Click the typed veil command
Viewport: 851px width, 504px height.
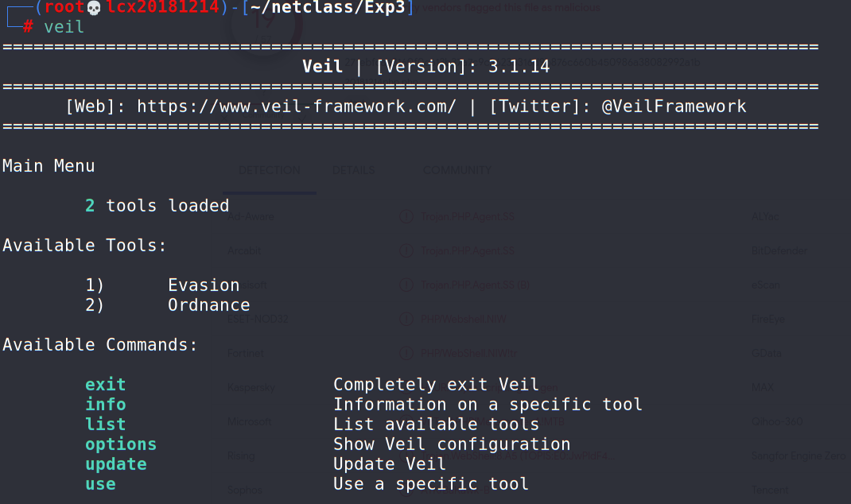64,27
